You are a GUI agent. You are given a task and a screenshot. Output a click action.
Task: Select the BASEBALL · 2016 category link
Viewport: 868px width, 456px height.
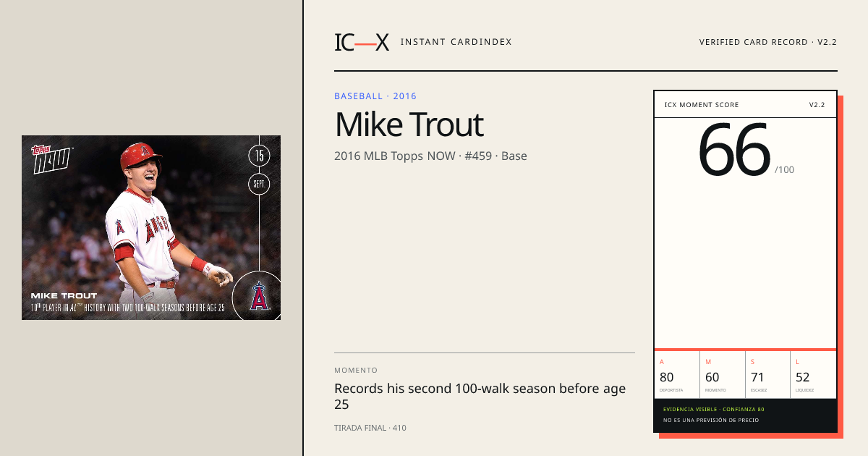pos(375,96)
